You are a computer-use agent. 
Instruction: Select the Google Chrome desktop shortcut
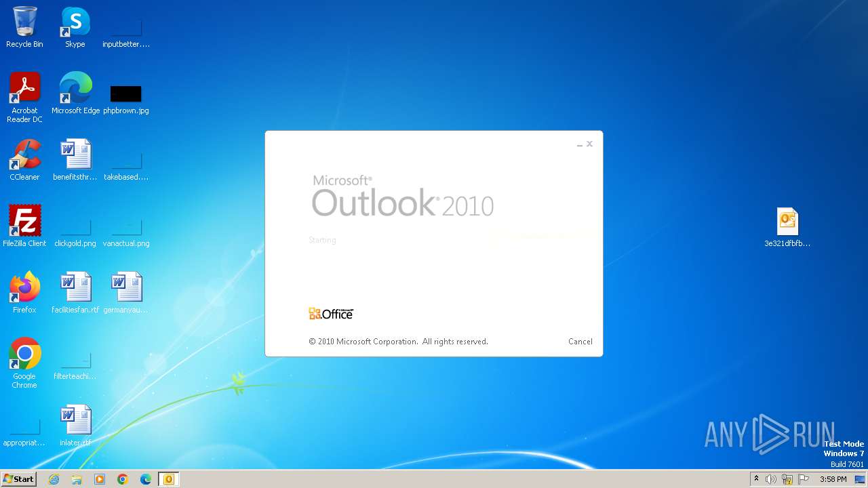(24, 363)
